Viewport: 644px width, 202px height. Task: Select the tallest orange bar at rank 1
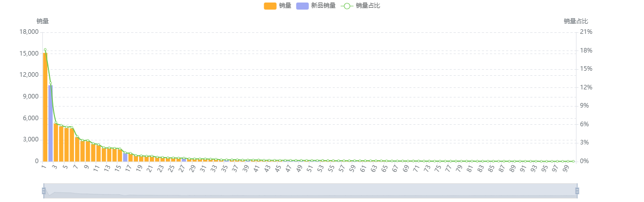coord(45,107)
